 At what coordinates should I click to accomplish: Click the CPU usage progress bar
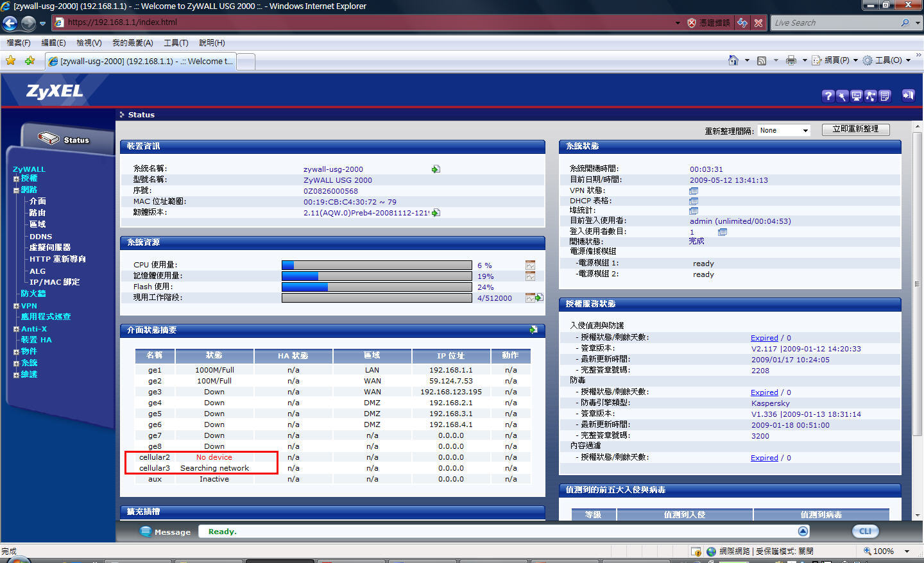(377, 265)
